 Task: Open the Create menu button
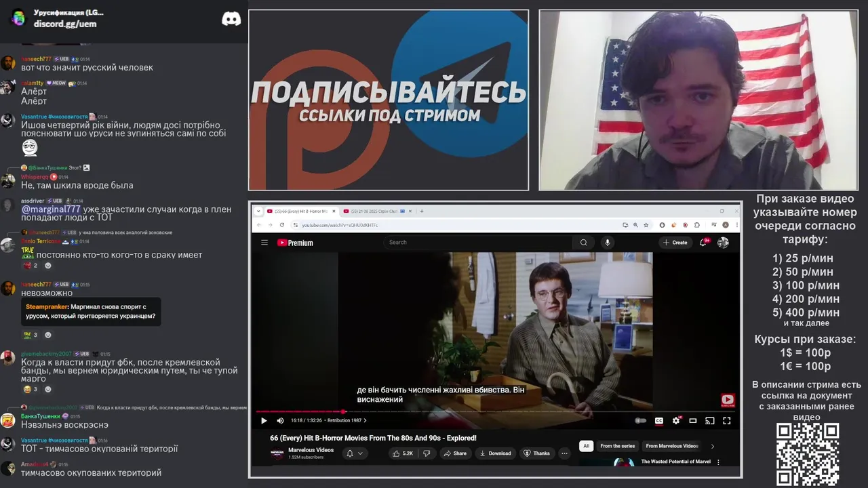point(675,243)
